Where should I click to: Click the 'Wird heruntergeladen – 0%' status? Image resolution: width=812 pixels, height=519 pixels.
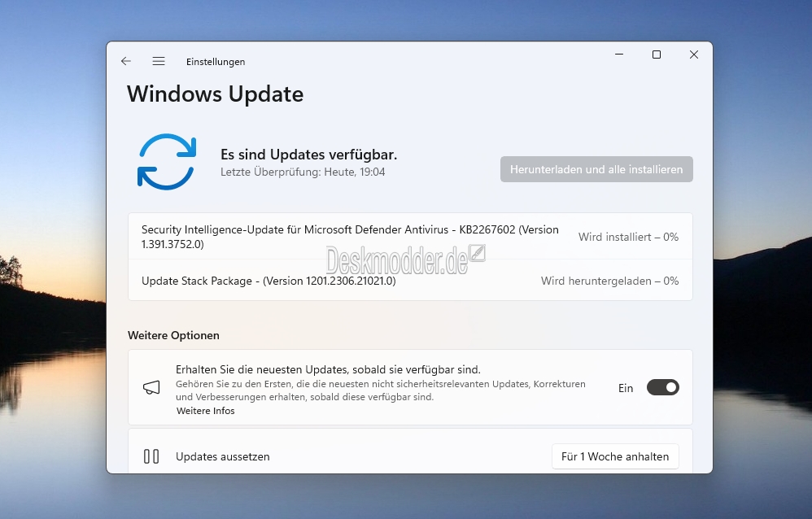pos(609,281)
